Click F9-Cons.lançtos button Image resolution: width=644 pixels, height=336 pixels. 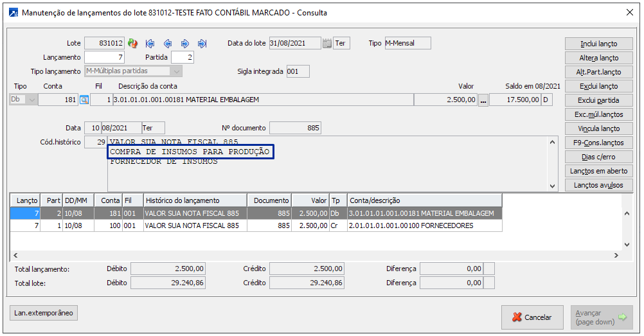coord(598,143)
